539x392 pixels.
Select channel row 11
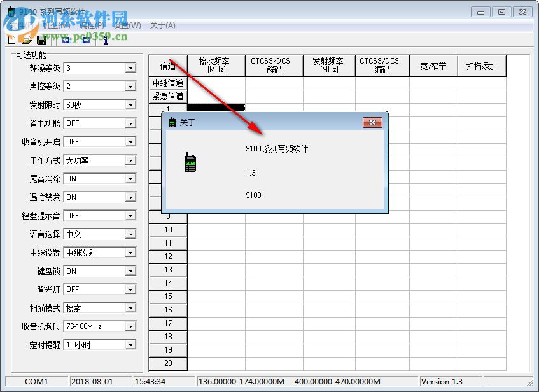click(168, 243)
